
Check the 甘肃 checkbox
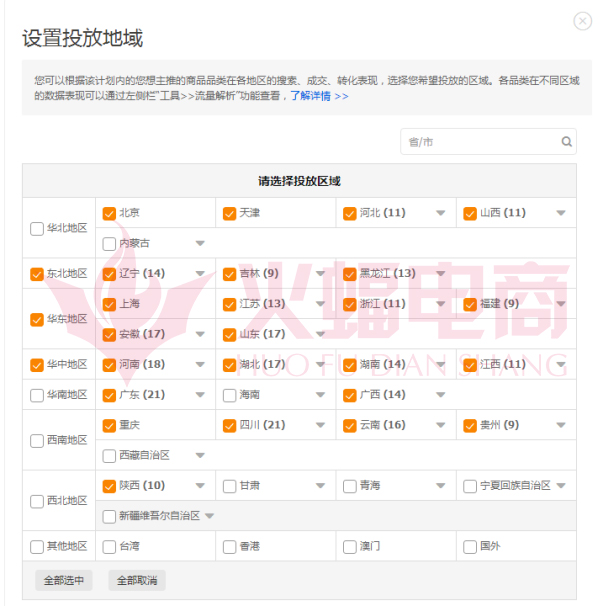[230, 486]
